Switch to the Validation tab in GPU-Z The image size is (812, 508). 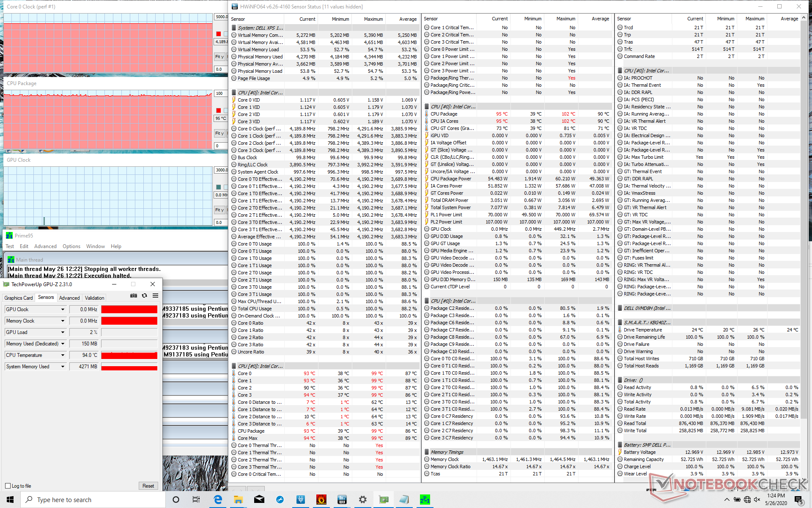pos(94,298)
